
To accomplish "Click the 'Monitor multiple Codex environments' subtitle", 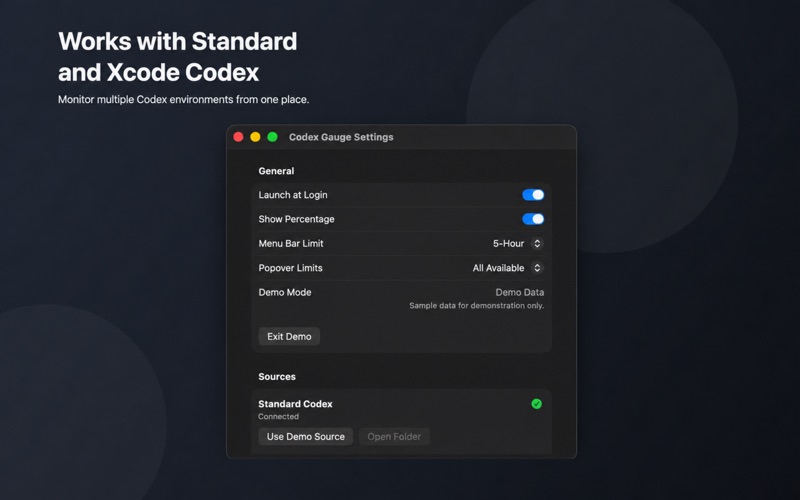I will pyautogui.click(x=184, y=99).
